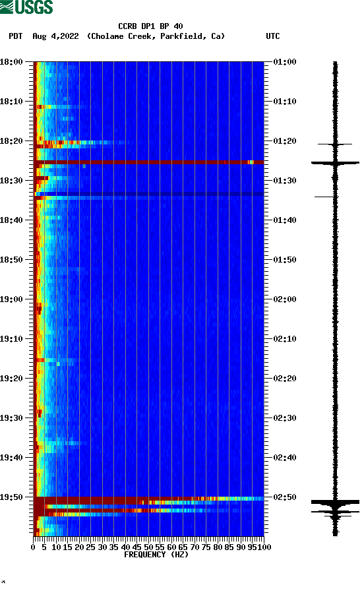Click the '18:10' PDT time label

coord(11,102)
